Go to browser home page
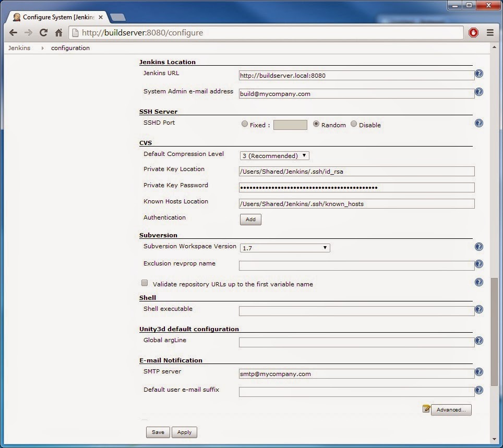503x448 pixels. 58,32
